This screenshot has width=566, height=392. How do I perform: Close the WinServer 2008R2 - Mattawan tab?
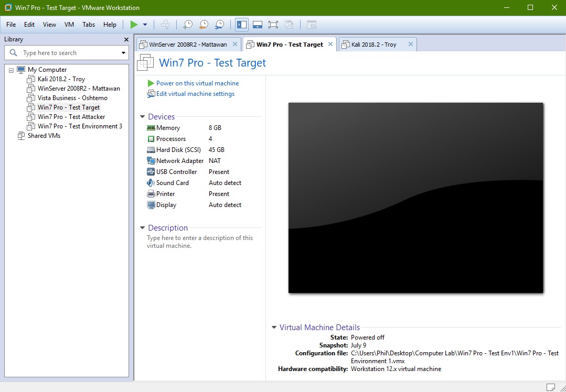point(234,44)
